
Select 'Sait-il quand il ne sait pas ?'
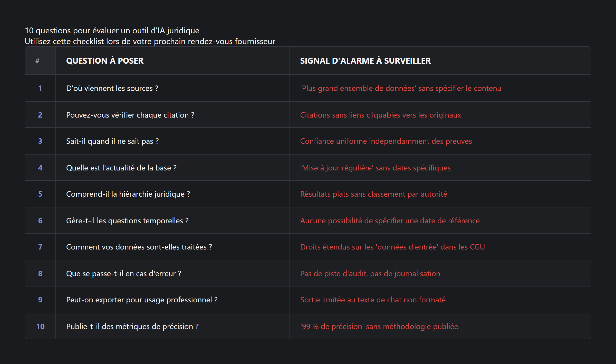coord(112,141)
